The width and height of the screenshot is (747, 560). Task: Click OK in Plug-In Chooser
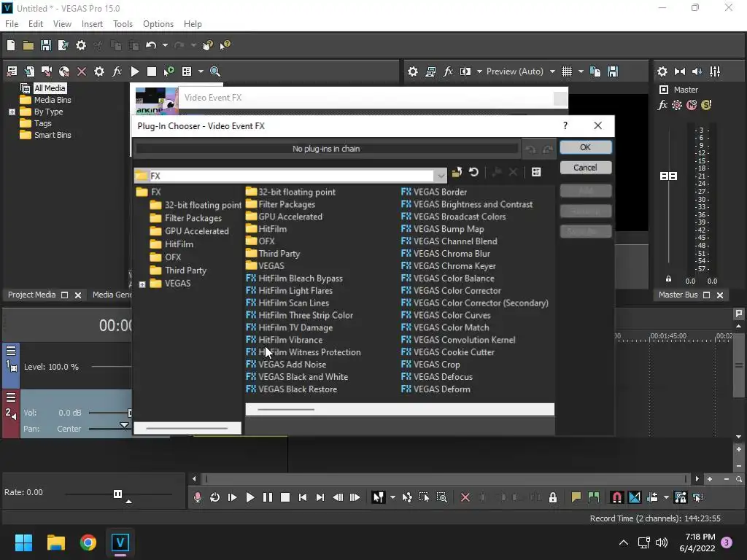point(586,147)
